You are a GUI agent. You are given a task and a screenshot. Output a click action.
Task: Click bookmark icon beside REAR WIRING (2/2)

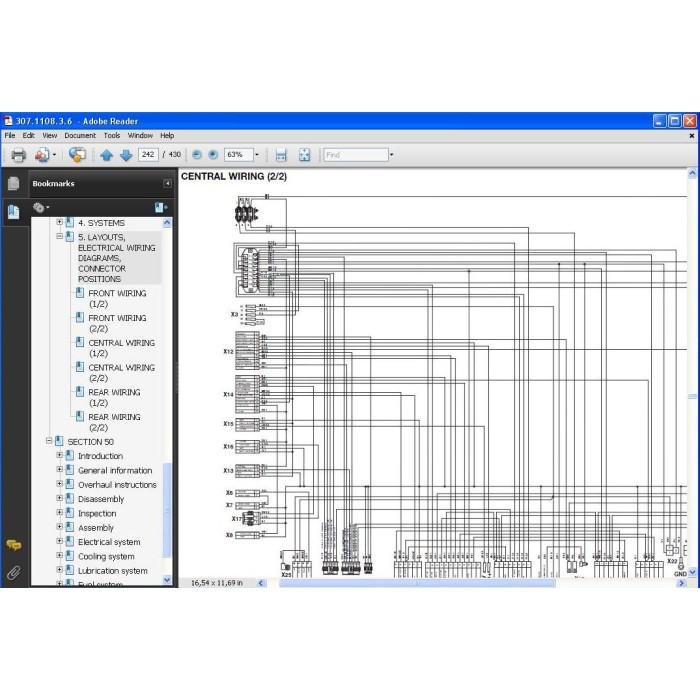80,417
